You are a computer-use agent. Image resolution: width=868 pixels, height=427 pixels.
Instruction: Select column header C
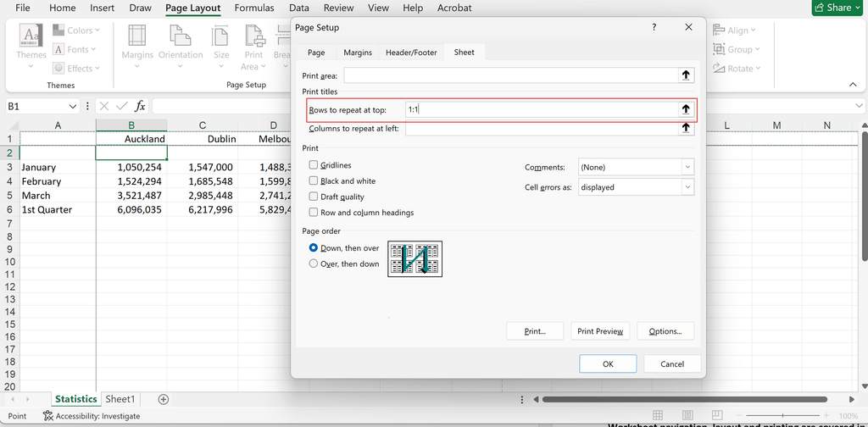point(203,125)
